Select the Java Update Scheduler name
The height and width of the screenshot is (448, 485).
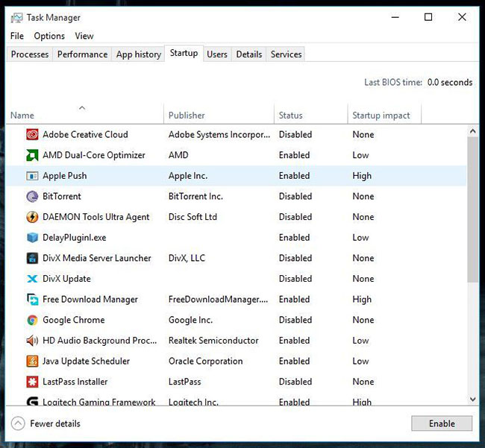click(86, 362)
